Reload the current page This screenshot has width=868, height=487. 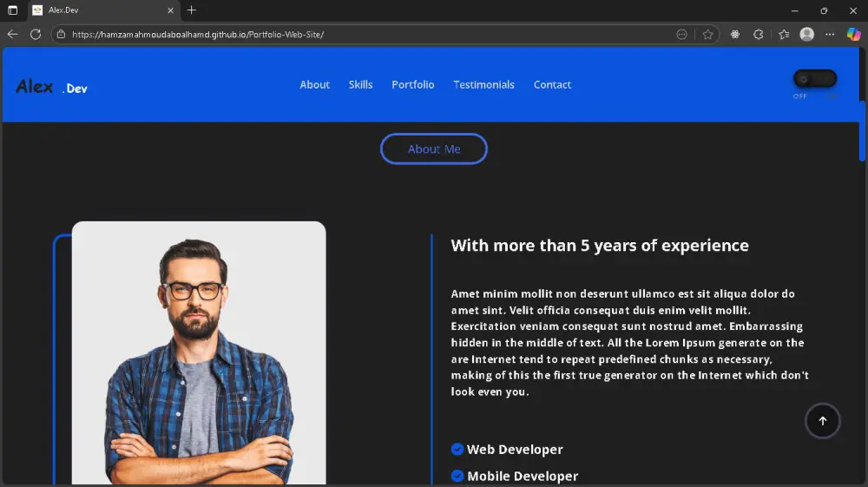point(36,35)
